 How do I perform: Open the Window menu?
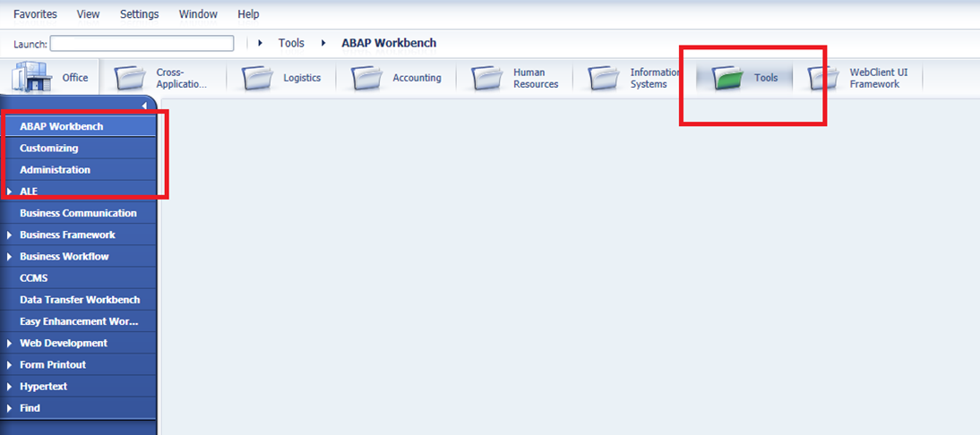[x=198, y=14]
